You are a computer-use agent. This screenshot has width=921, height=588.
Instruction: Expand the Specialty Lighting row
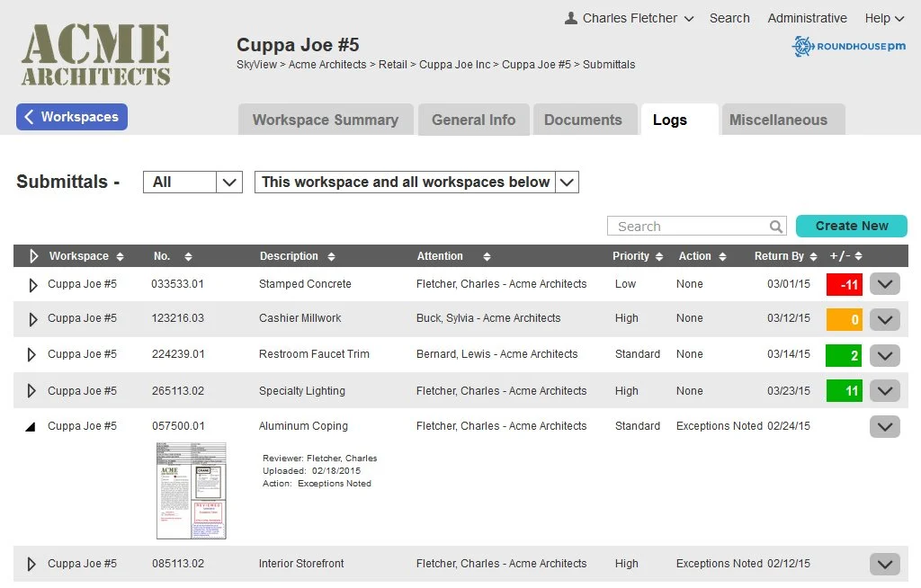[31, 391]
